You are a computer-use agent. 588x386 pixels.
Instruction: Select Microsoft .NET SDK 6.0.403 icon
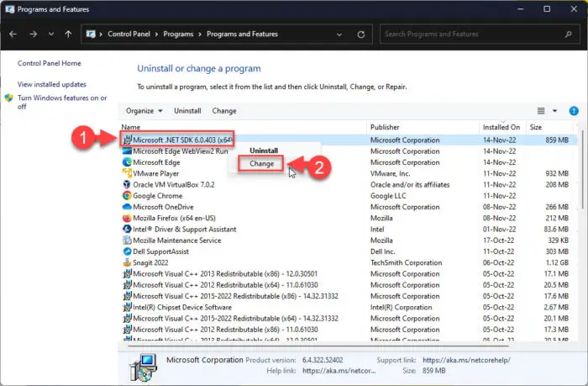127,140
